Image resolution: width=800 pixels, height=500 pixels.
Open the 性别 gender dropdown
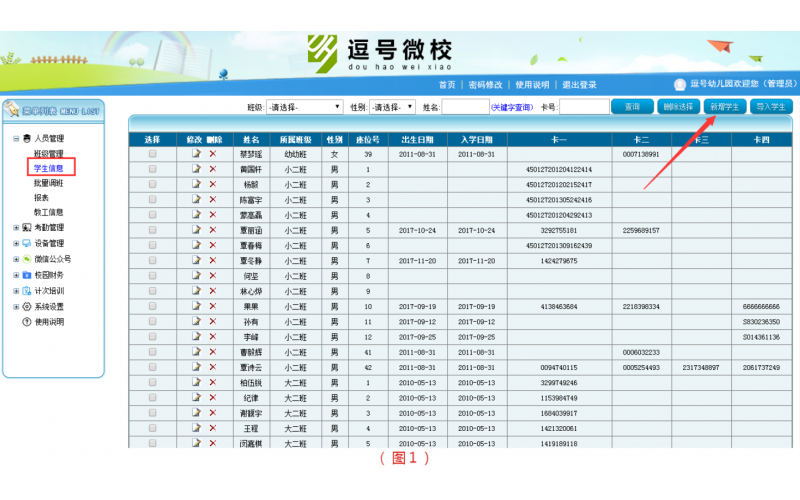tap(392, 107)
